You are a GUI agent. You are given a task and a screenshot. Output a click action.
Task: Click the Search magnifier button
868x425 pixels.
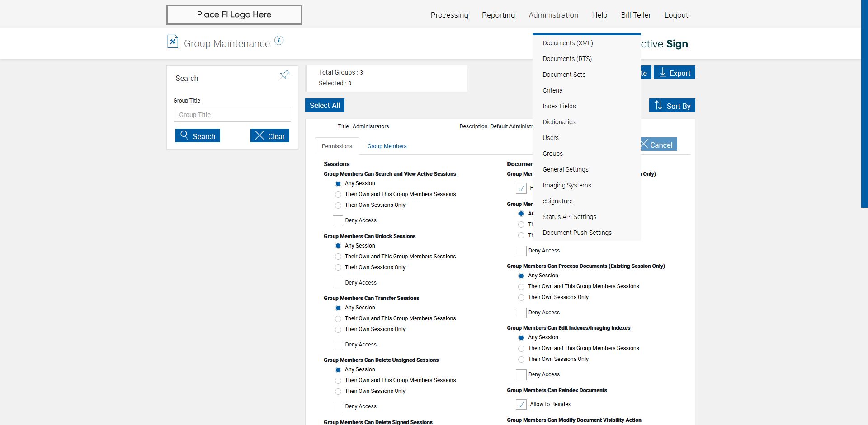[198, 136]
